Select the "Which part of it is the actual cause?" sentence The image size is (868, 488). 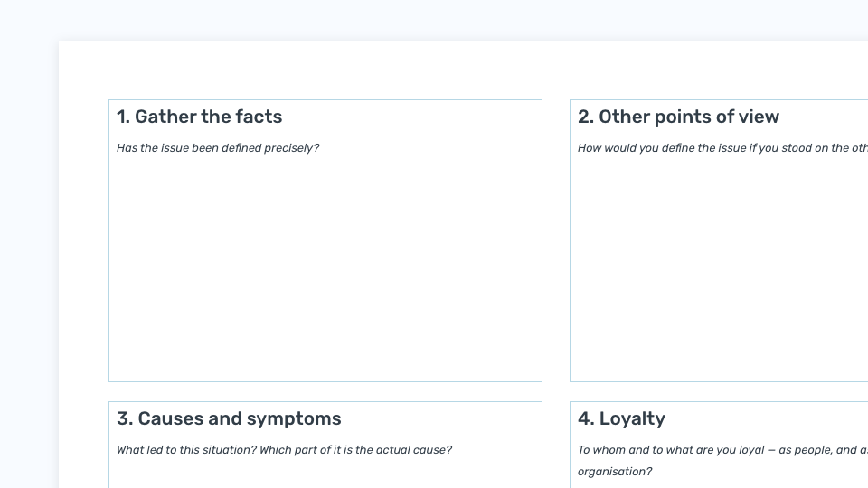point(355,450)
